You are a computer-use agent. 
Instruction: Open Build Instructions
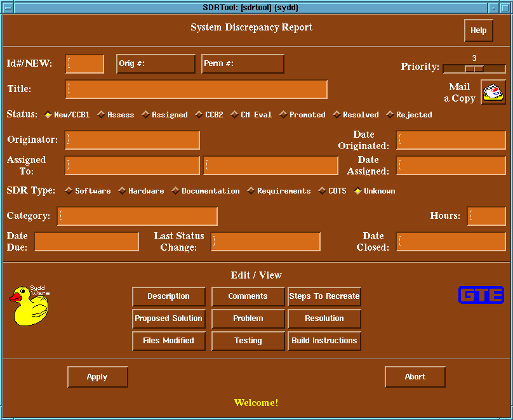point(324,341)
